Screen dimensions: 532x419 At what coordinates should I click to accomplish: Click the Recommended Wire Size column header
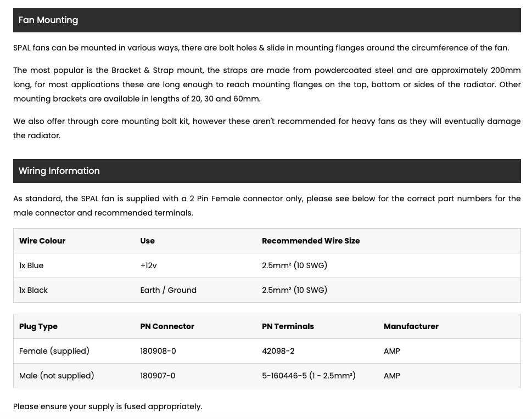(311, 241)
